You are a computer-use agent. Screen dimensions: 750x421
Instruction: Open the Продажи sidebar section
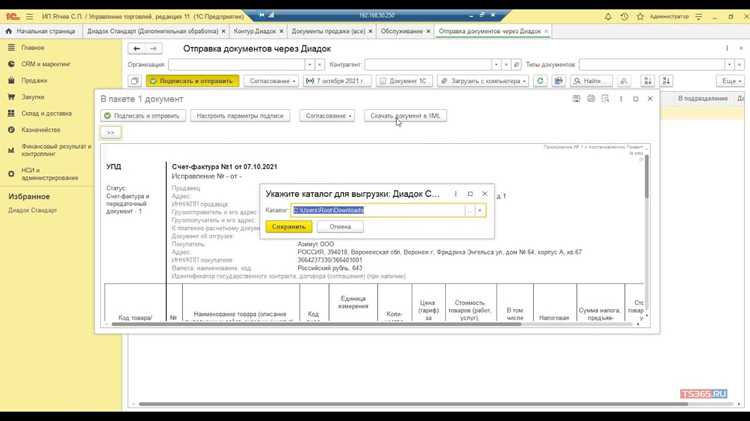coord(34,80)
